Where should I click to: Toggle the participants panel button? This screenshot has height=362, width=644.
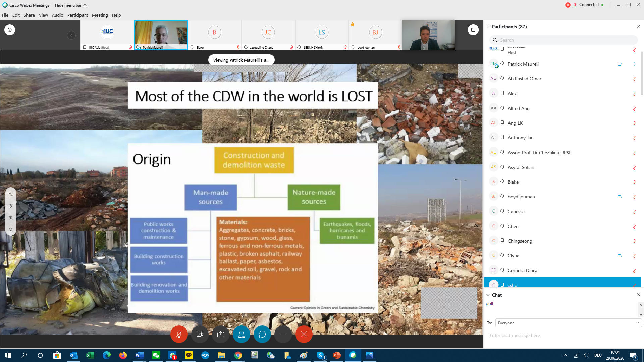(241, 334)
